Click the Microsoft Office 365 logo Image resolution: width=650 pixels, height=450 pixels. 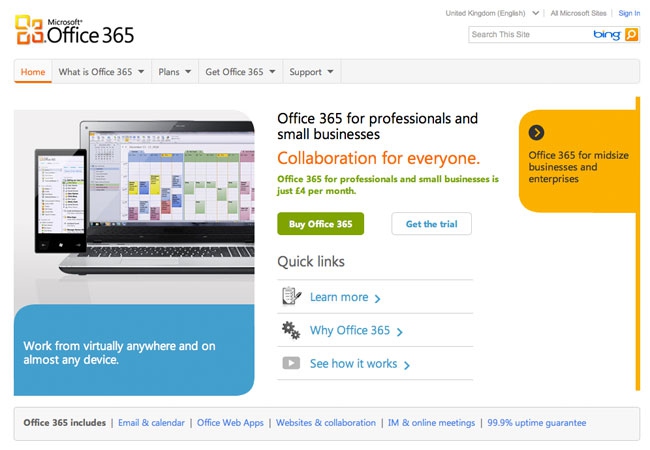point(75,30)
